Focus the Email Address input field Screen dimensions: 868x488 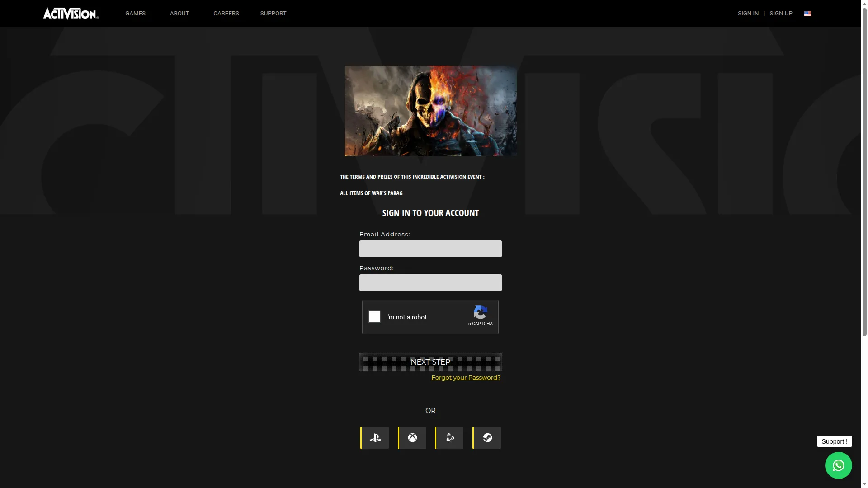430,249
